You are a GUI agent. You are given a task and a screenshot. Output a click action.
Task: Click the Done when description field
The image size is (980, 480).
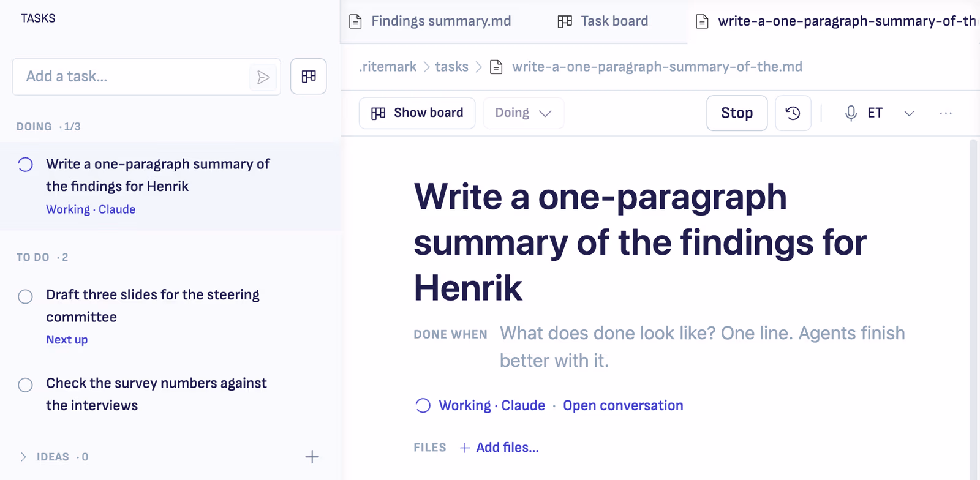click(x=703, y=347)
